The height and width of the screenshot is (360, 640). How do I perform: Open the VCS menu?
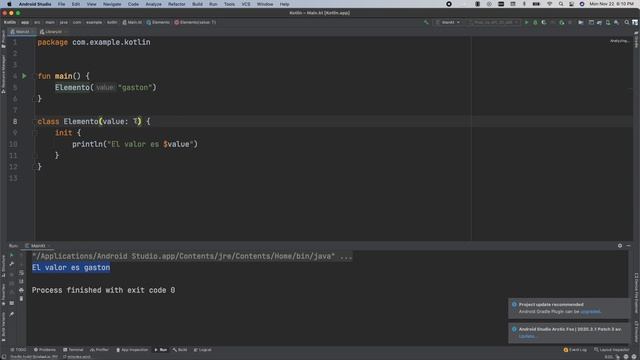click(x=246, y=4)
